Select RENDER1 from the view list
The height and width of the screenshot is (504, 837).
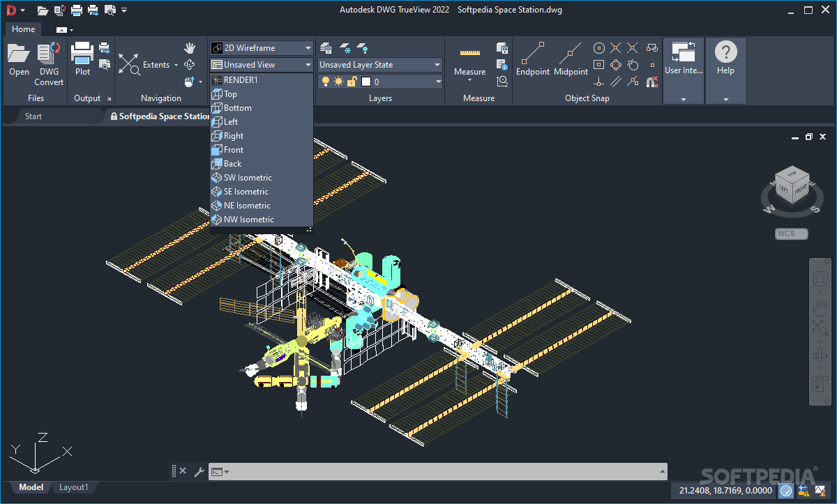pos(261,80)
